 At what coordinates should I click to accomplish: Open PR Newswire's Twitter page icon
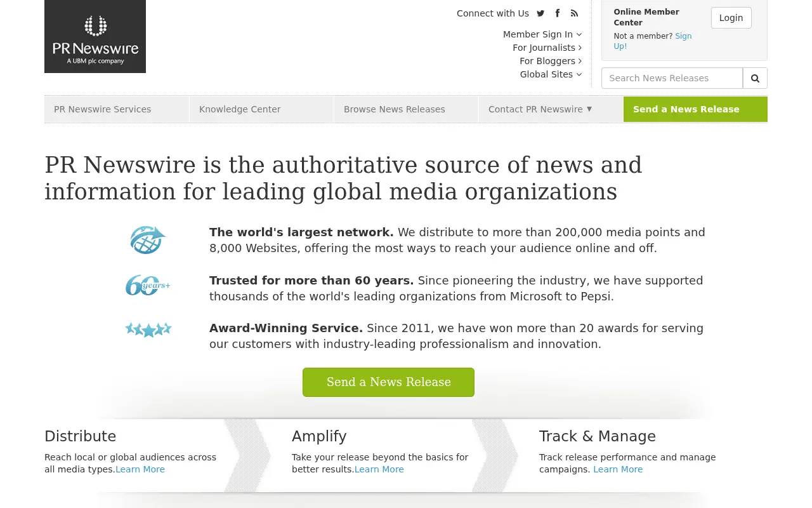540,13
